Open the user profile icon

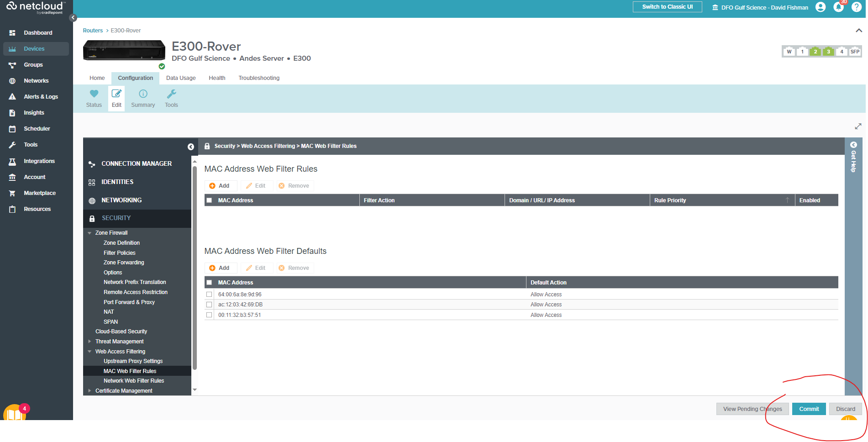coord(821,7)
